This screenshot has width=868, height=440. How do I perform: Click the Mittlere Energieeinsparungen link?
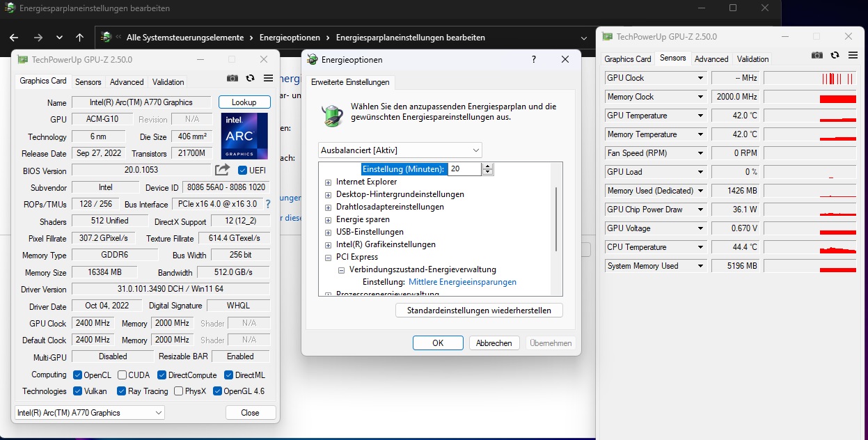[462, 282]
